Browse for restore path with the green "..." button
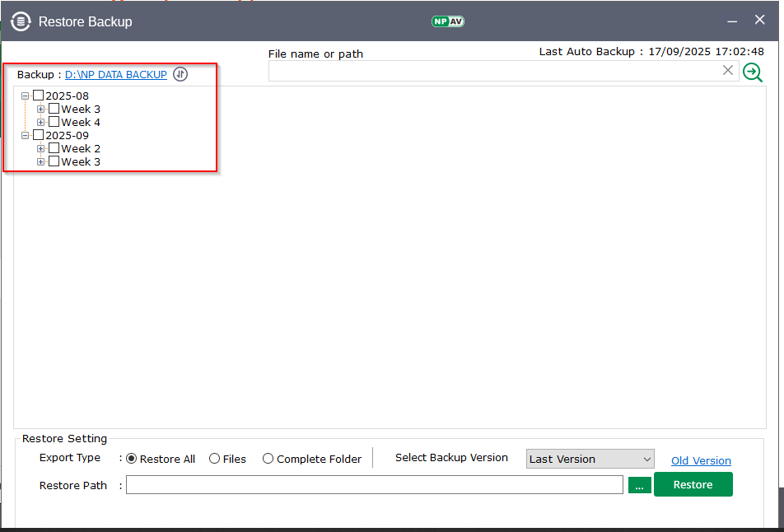 click(639, 485)
